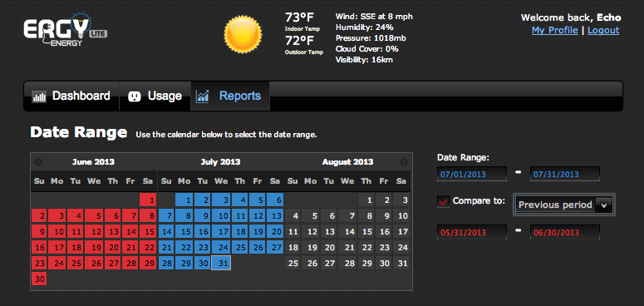Image resolution: width=644 pixels, height=306 pixels.
Task: Select August 11 in the calendar
Action: point(293,232)
